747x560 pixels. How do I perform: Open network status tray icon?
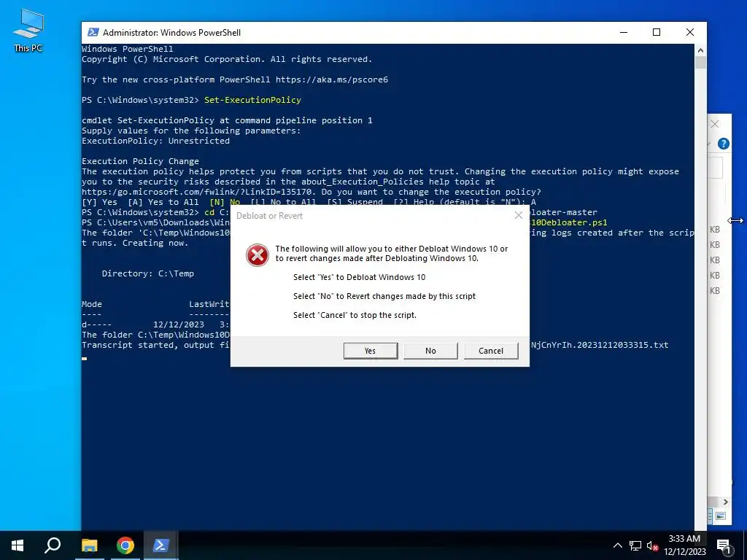point(635,545)
